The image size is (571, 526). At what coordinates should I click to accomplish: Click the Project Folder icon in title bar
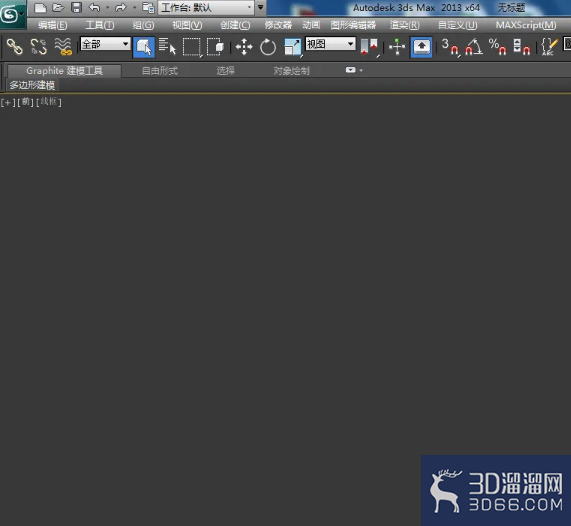[x=148, y=8]
